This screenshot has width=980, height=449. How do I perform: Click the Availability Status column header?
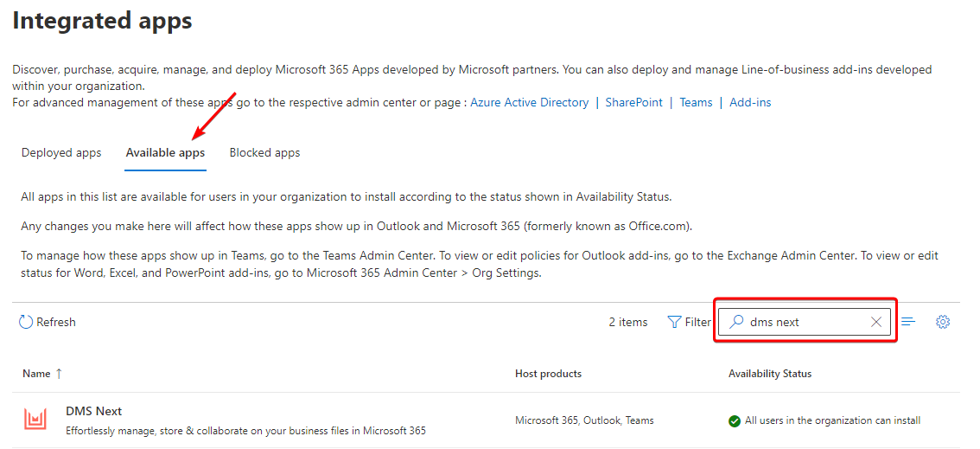click(x=770, y=374)
